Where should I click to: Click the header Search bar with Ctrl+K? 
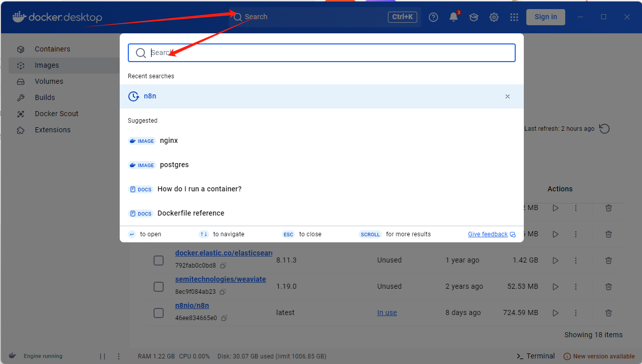tap(325, 17)
